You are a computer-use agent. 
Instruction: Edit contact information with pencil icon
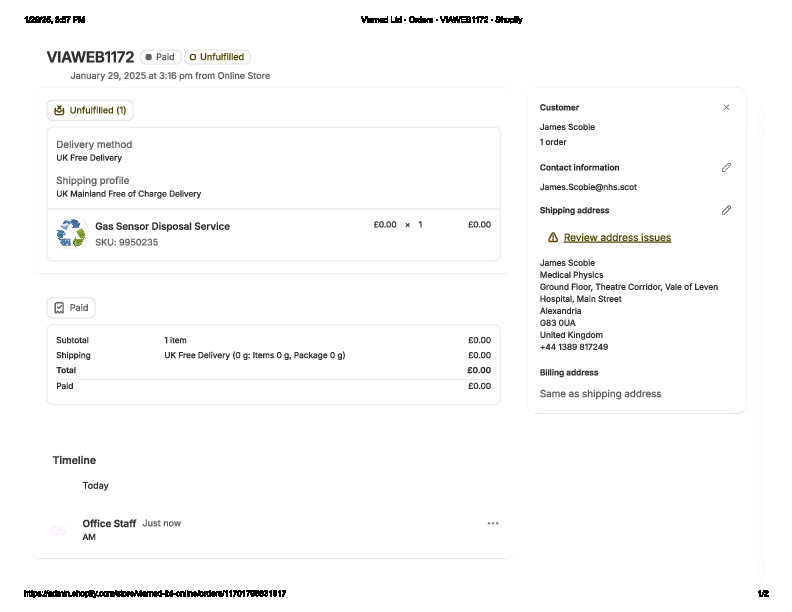(x=726, y=168)
